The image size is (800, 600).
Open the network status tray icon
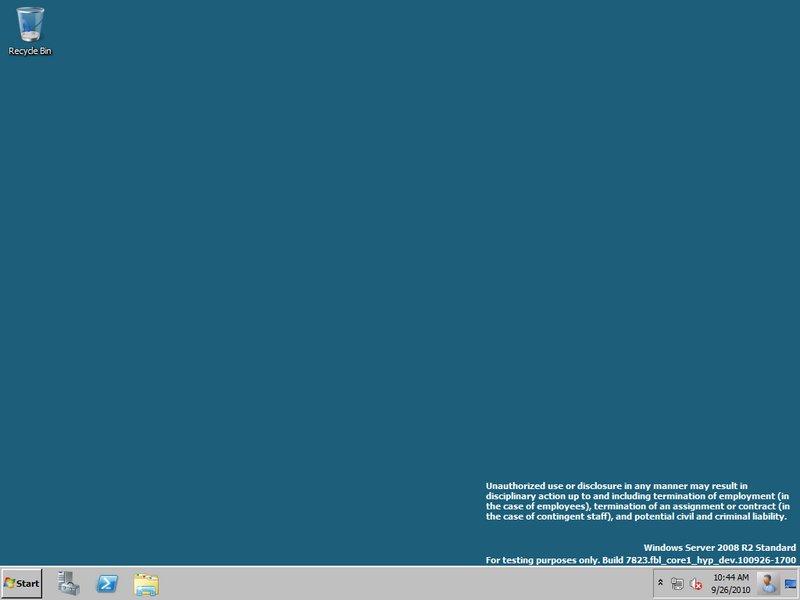pyautogui.click(x=677, y=583)
